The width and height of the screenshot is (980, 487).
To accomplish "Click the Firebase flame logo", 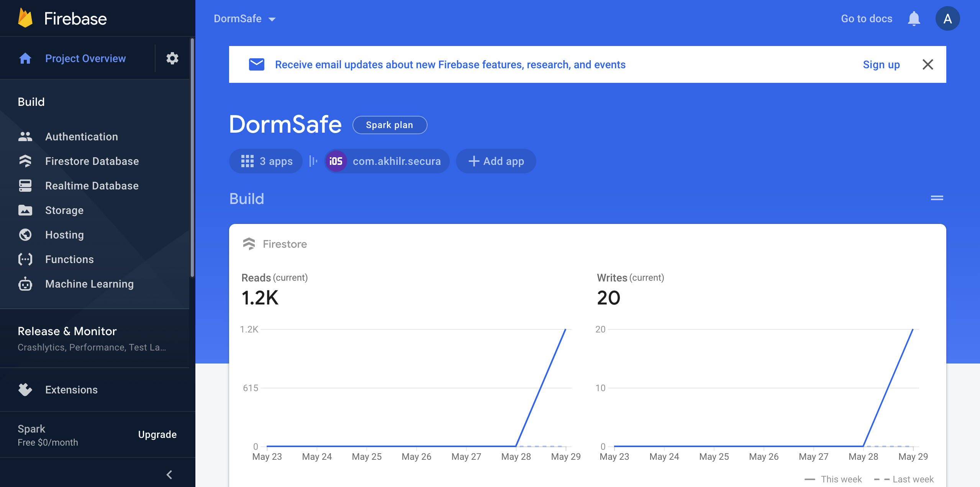I will pos(25,18).
